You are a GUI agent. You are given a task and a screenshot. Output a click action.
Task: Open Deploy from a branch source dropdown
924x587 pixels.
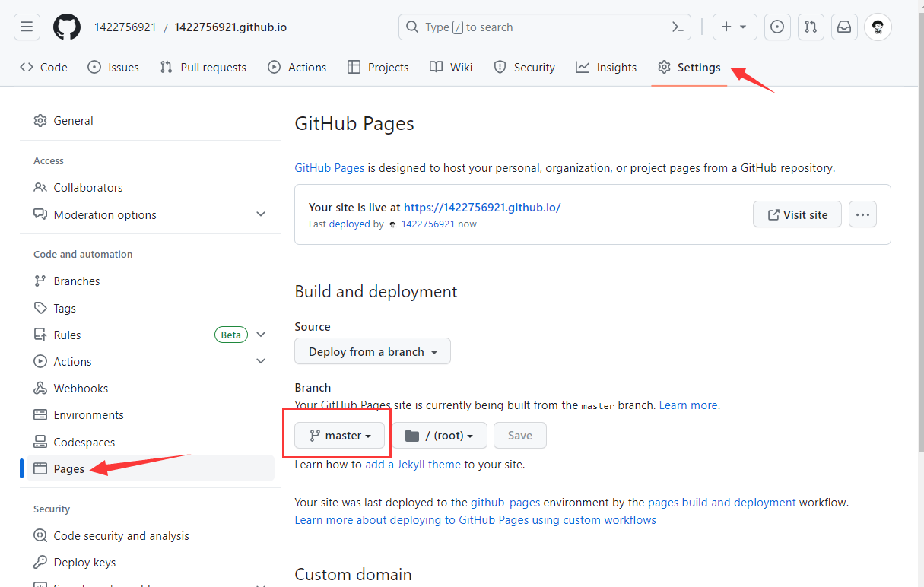tap(372, 351)
